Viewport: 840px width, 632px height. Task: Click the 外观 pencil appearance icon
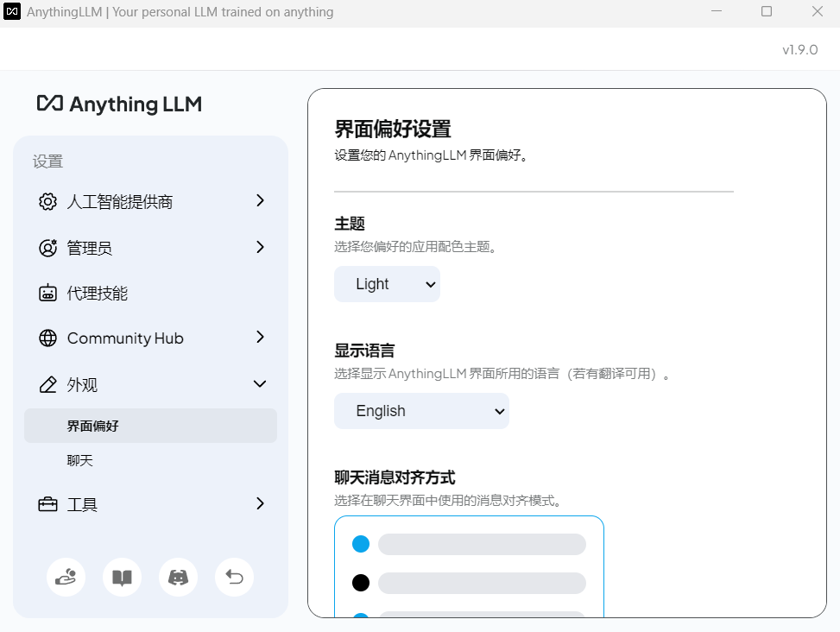[x=47, y=384]
